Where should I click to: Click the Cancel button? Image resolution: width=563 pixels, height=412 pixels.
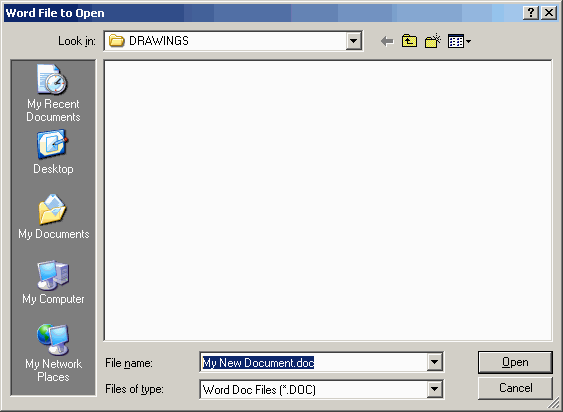click(515, 388)
